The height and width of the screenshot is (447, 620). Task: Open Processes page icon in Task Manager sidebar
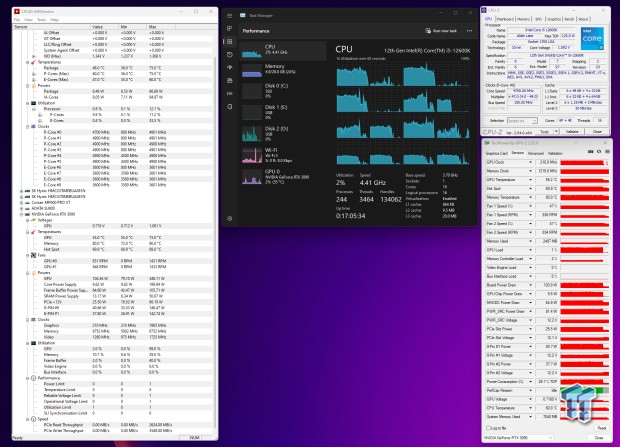tap(230, 28)
